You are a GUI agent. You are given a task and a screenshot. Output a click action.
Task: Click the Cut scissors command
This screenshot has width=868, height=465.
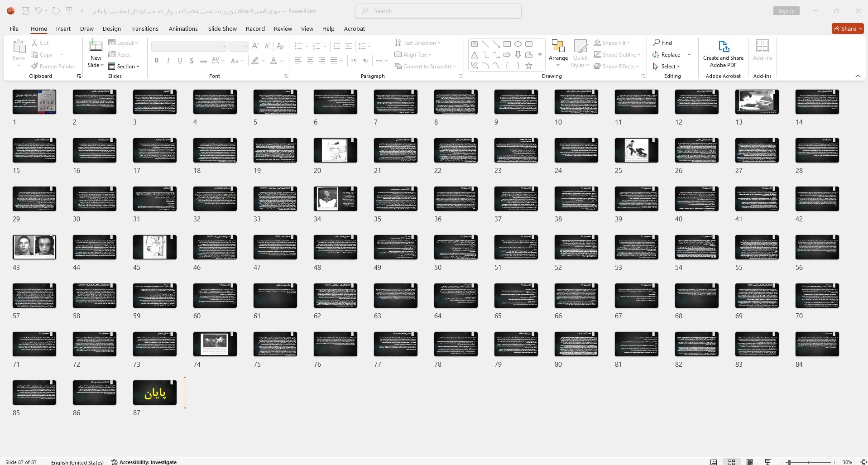click(40, 43)
